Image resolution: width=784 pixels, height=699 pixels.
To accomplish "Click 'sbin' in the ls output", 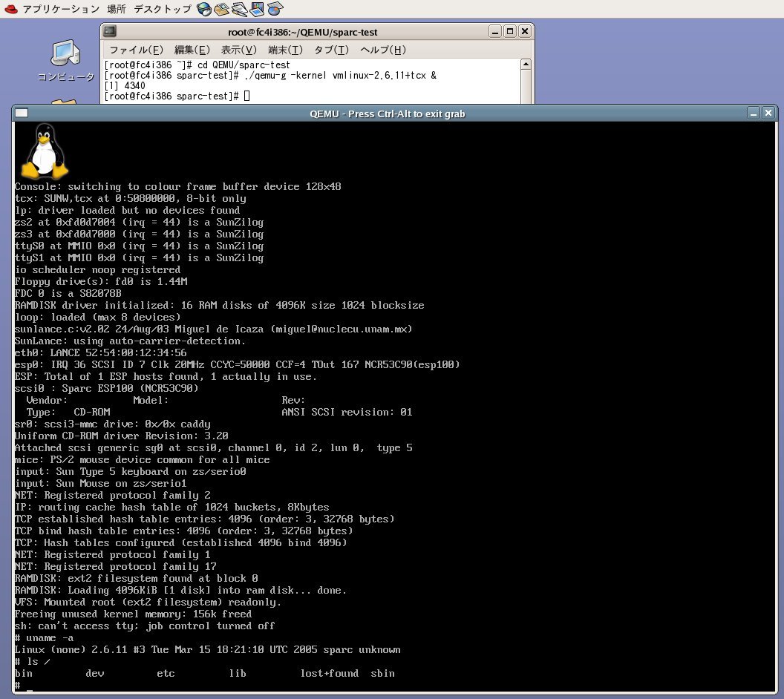I will click(x=382, y=674).
